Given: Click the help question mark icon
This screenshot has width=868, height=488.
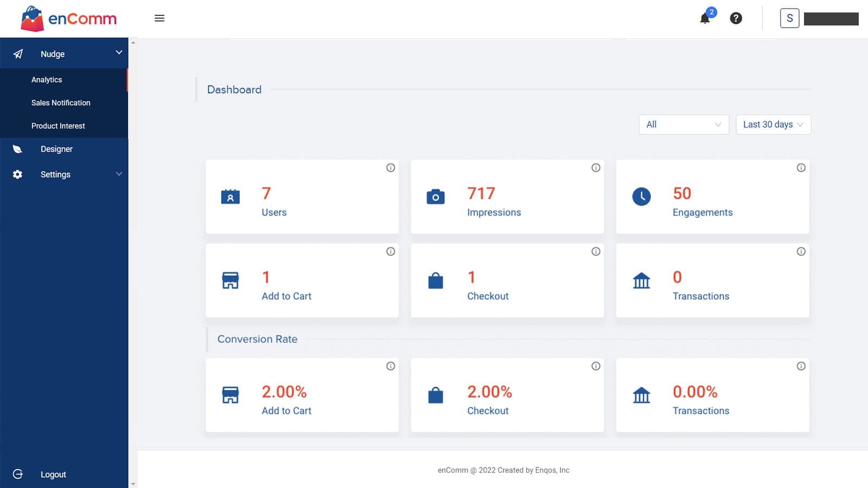Looking at the screenshot, I should (736, 18).
